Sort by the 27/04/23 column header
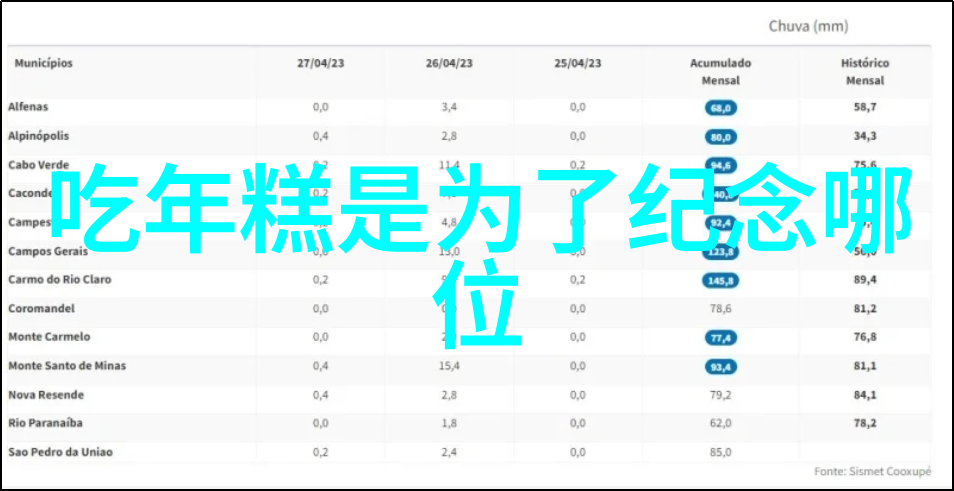The height and width of the screenshot is (491, 954). [320, 63]
